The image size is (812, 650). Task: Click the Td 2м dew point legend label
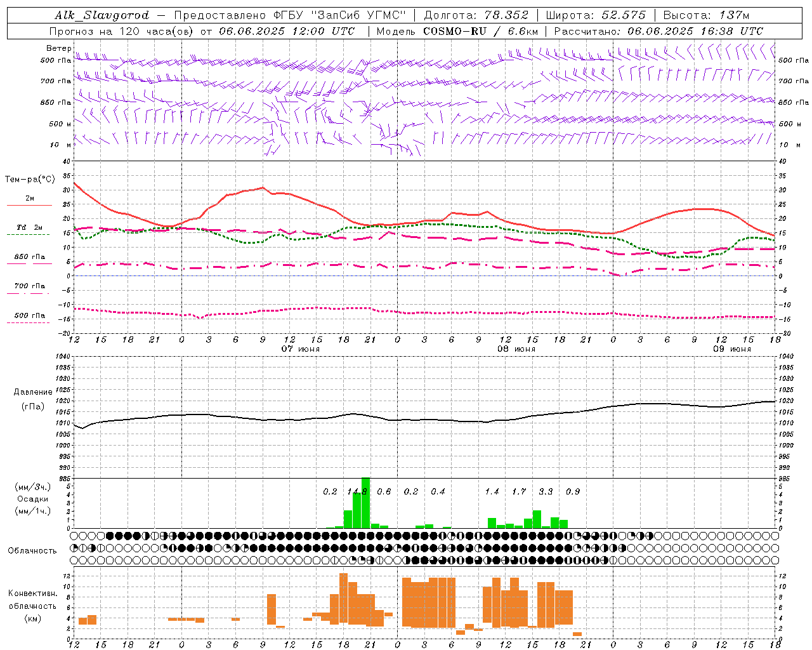pyautogui.click(x=30, y=227)
